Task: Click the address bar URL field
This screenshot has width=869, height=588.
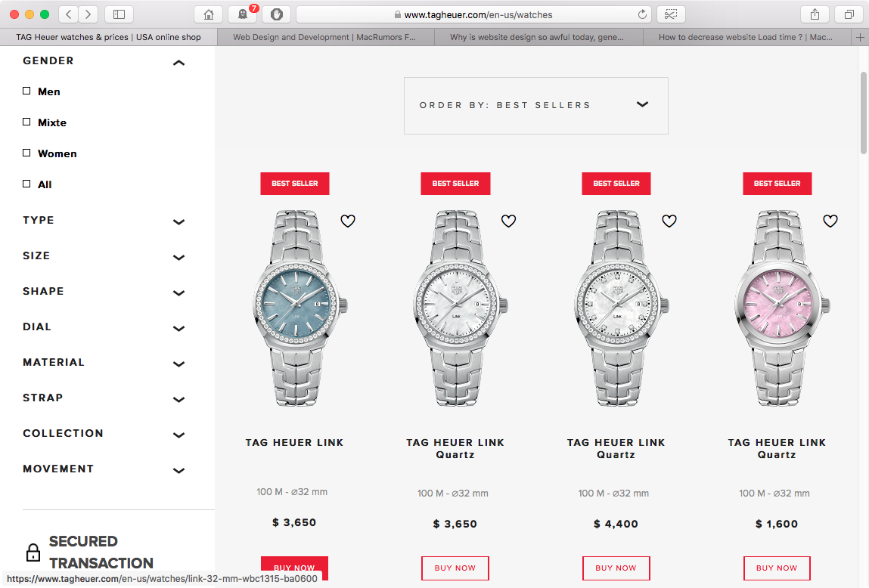Action: click(477, 14)
